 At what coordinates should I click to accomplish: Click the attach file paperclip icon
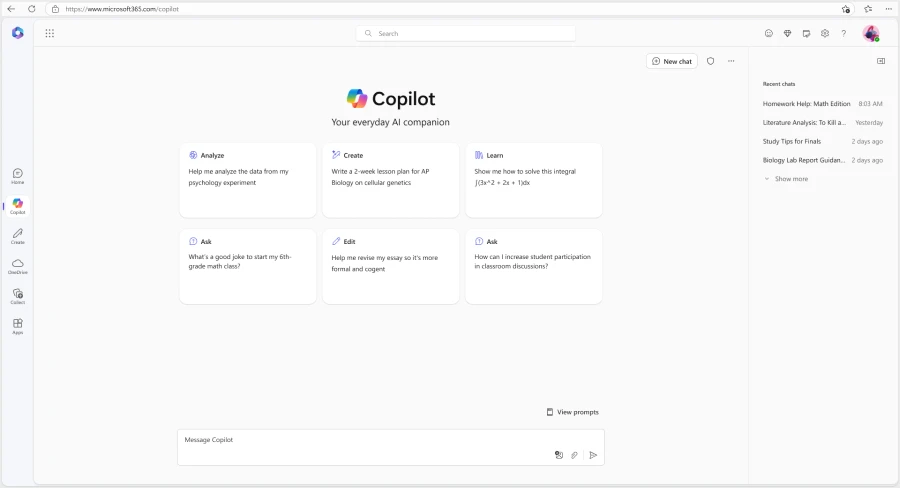coord(575,455)
